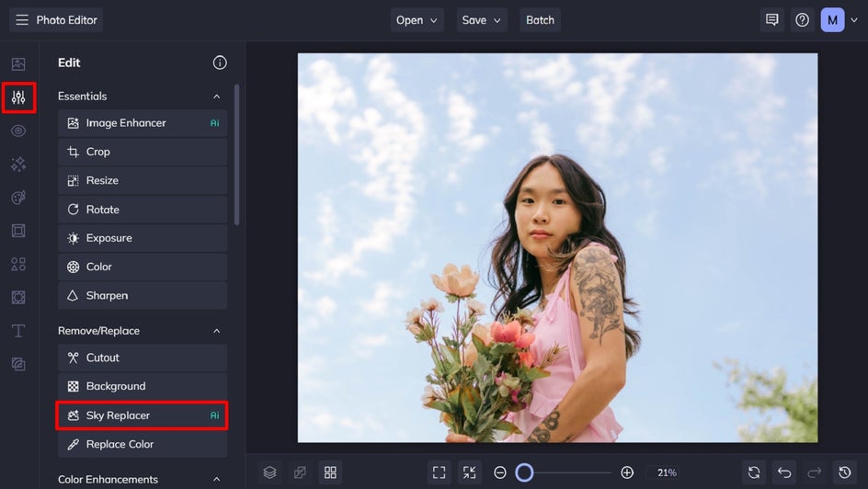Click the Edit panel info icon
868x489 pixels.
point(220,63)
